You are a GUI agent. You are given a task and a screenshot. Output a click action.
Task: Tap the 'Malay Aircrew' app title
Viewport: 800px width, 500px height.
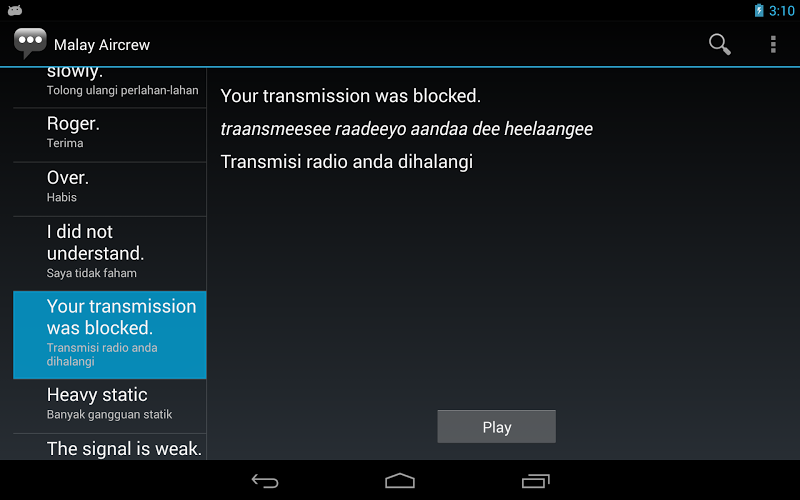pyautogui.click(x=102, y=45)
